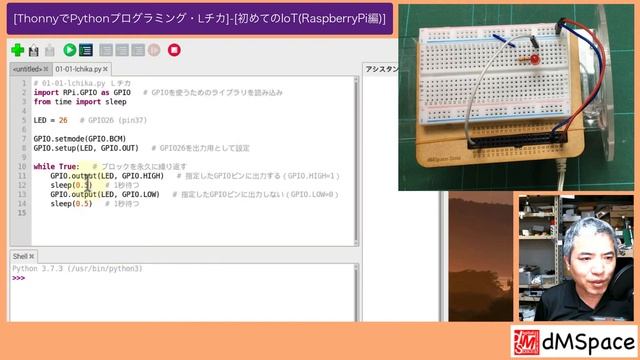Click the Shell panel vertical scrollbar

coord(356,292)
